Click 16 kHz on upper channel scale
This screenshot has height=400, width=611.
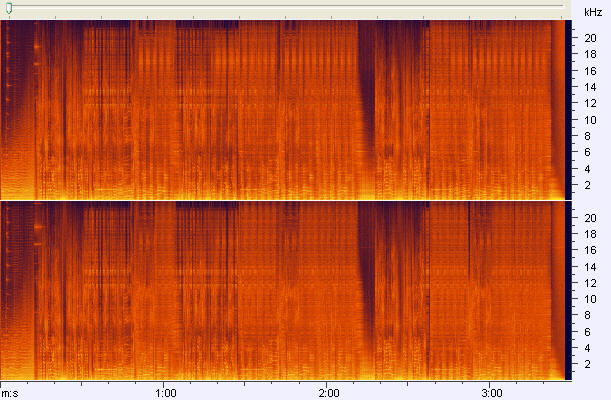click(x=590, y=71)
